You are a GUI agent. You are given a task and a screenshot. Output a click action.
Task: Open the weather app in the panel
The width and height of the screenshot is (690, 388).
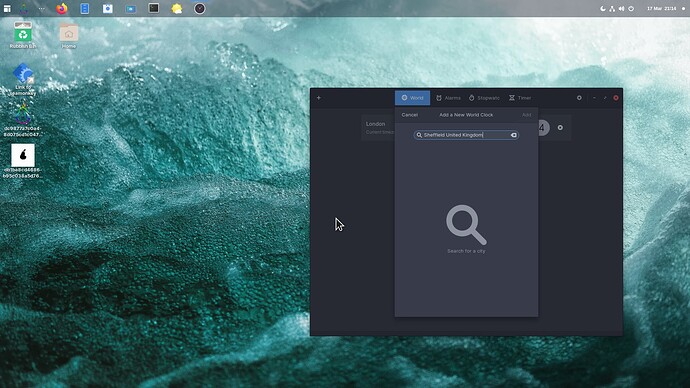[176, 8]
